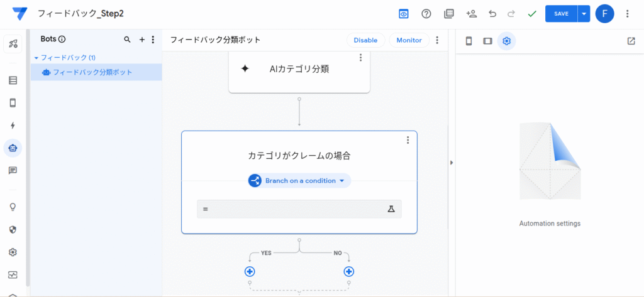Search bots with the magnifier icon
Image resolution: width=644 pixels, height=297 pixels.
pos(128,40)
